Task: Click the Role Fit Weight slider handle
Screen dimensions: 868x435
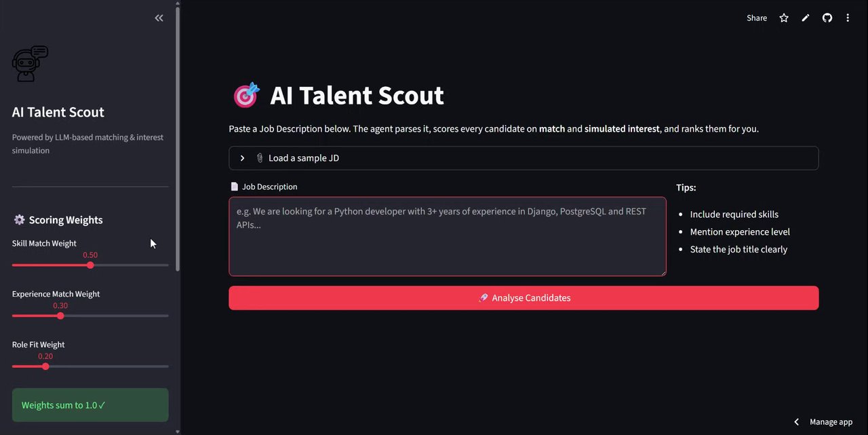Action: [45, 366]
